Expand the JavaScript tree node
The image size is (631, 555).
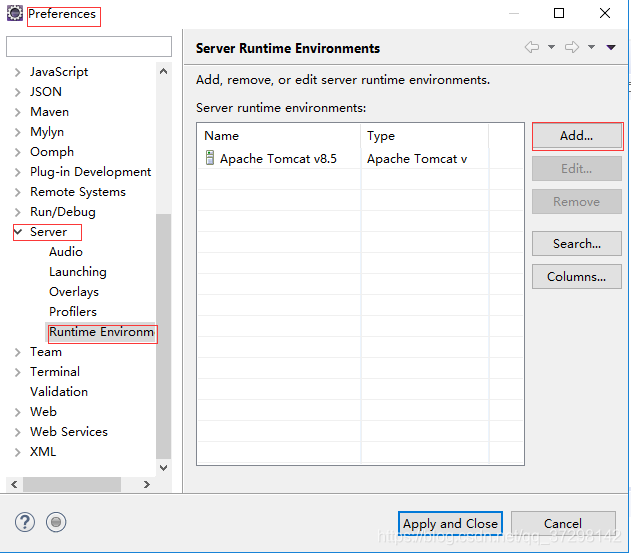tap(17, 72)
